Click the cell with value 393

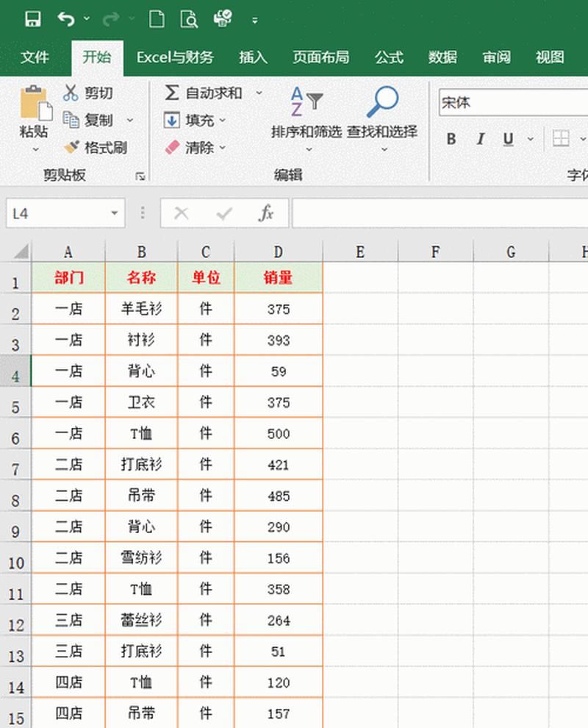click(x=279, y=340)
